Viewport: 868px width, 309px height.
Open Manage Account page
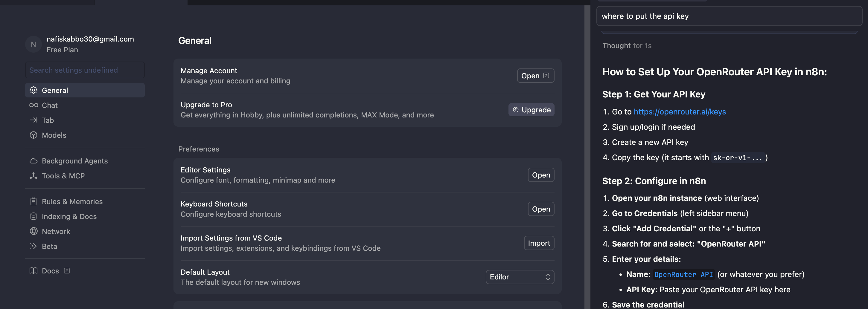(x=535, y=76)
